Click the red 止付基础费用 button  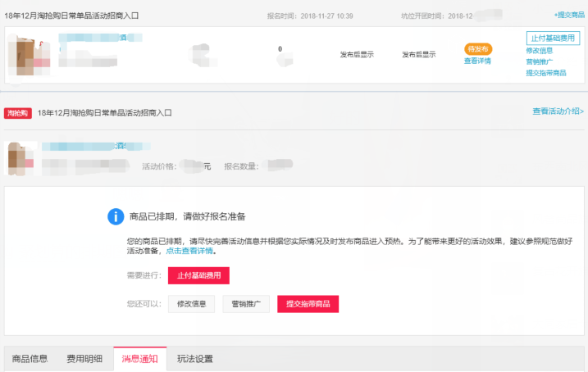click(x=198, y=275)
